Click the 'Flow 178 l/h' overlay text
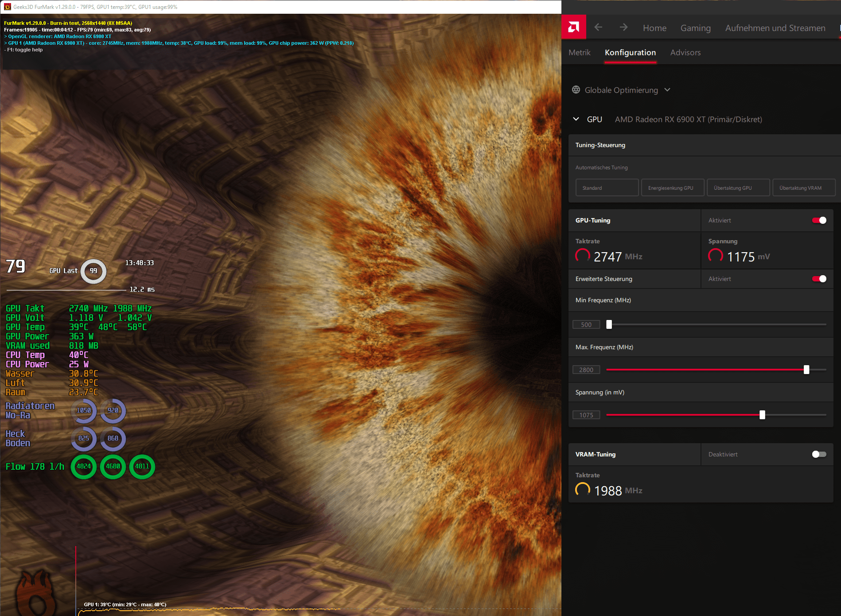Screen dimensions: 841x616 click(x=35, y=467)
